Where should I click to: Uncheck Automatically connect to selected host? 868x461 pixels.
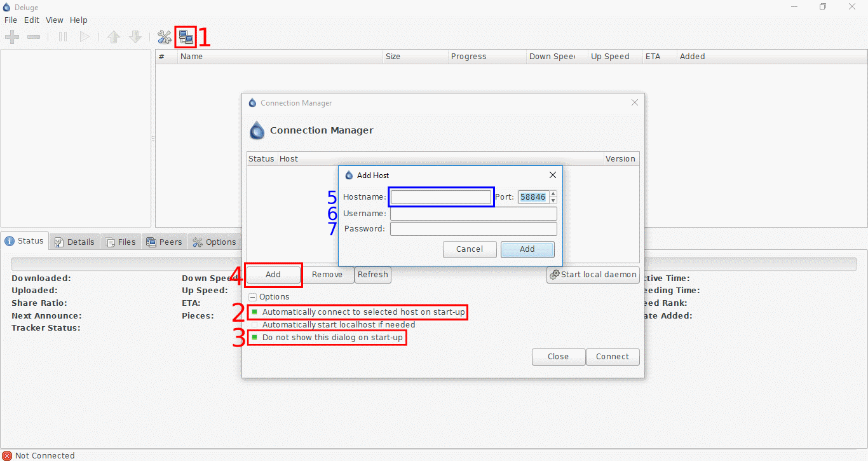[254, 312]
